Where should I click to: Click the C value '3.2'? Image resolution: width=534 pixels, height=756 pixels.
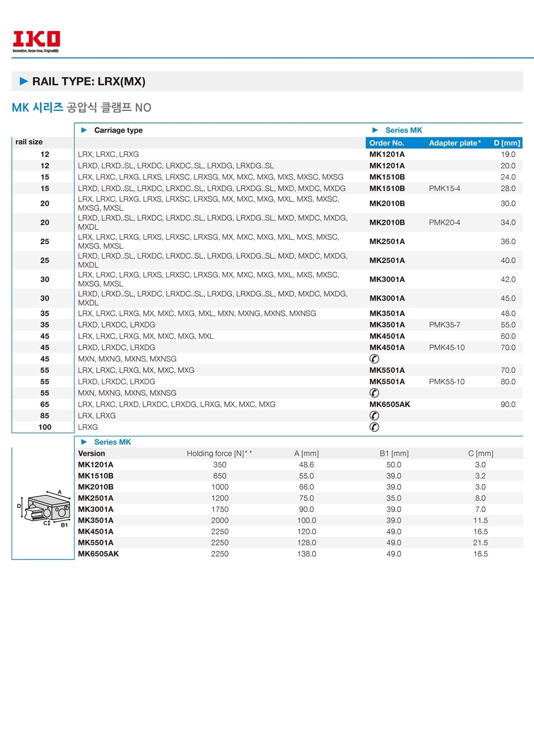pos(481,476)
